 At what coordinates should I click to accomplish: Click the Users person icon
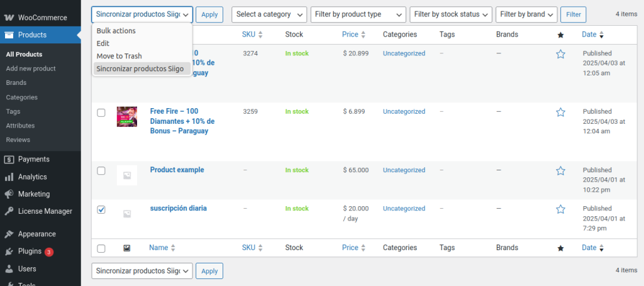9,269
